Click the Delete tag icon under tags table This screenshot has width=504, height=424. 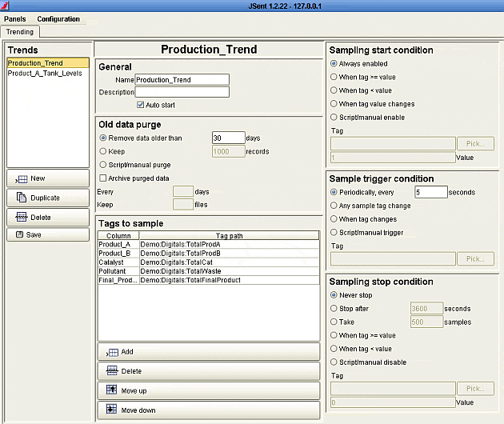pyautogui.click(x=112, y=370)
